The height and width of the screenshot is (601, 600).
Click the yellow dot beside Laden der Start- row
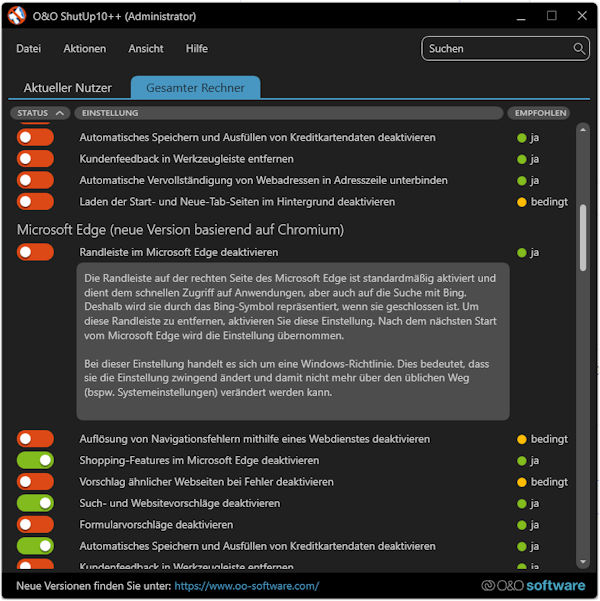coord(521,202)
